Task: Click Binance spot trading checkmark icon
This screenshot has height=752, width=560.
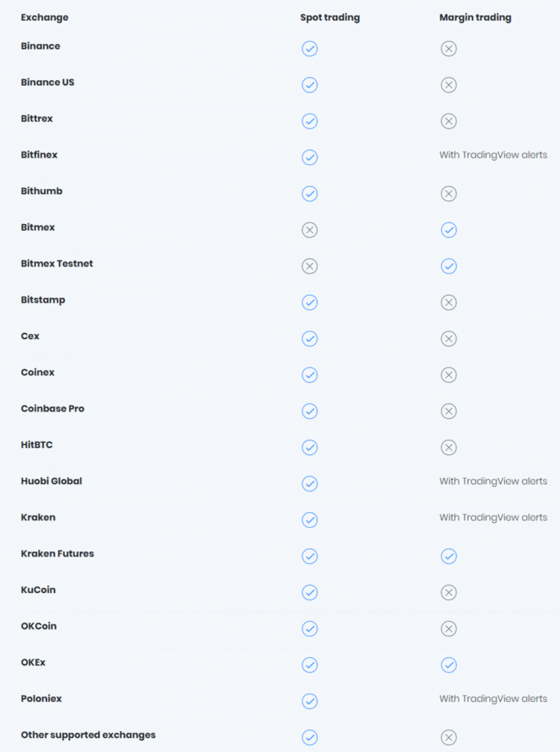Action: pyautogui.click(x=310, y=48)
